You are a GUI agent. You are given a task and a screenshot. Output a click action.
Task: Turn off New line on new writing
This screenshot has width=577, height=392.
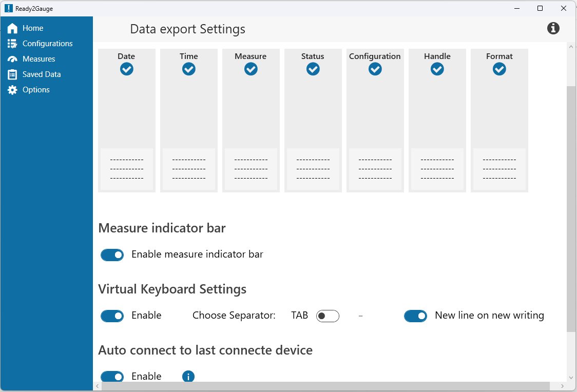(x=416, y=316)
